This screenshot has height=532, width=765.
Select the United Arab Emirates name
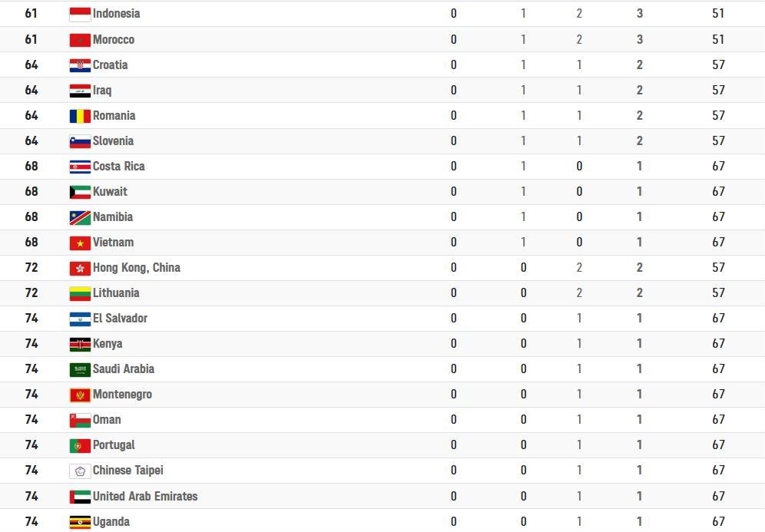[x=144, y=496]
